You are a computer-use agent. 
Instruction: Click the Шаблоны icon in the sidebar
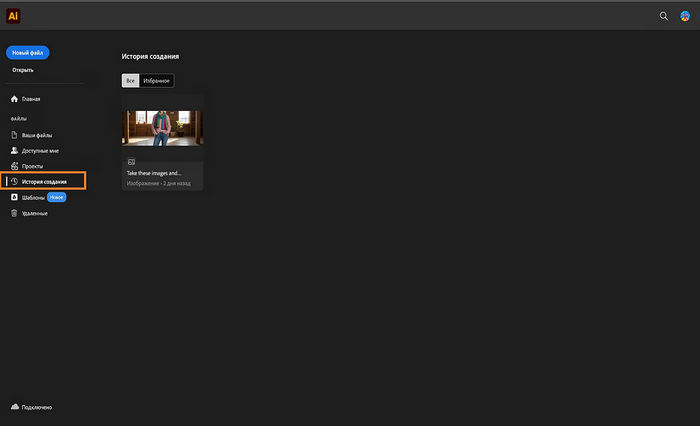14,197
